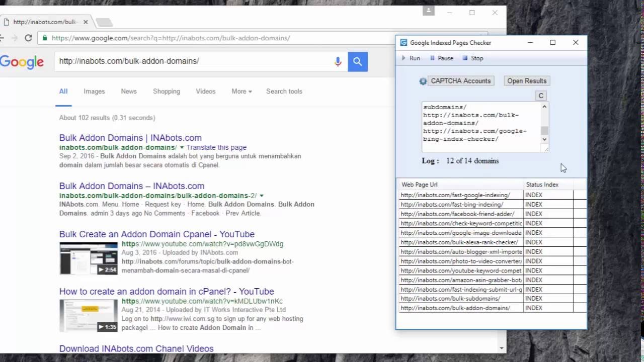The image size is (644, 362).
Task: Click the secure padlock icon in address bar
Action: click(45, 38)
